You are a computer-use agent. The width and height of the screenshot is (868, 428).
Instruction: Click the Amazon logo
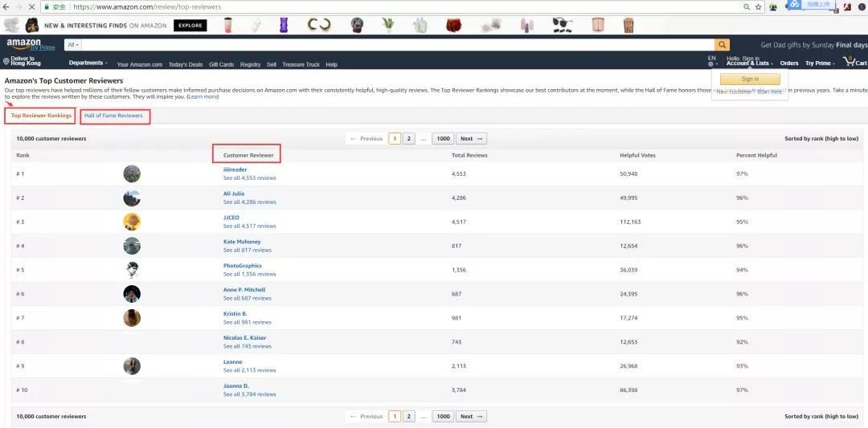[x=23, y=43]
